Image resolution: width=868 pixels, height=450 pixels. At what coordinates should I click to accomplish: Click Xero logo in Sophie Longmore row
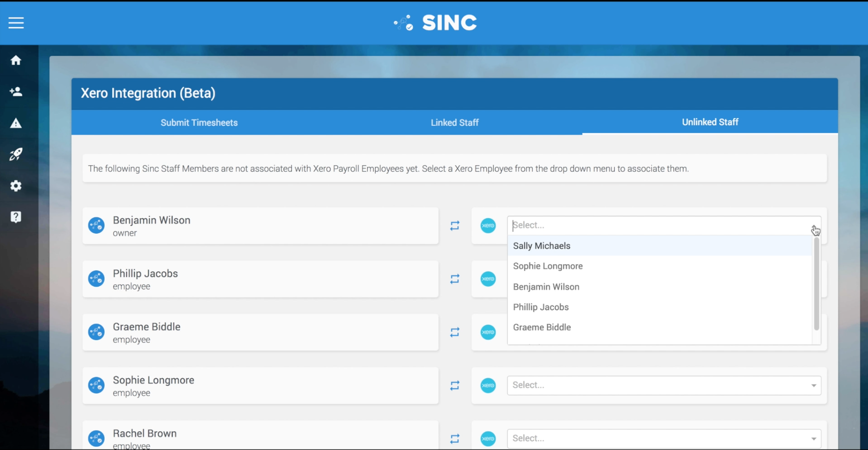click(x=488, y=385)
